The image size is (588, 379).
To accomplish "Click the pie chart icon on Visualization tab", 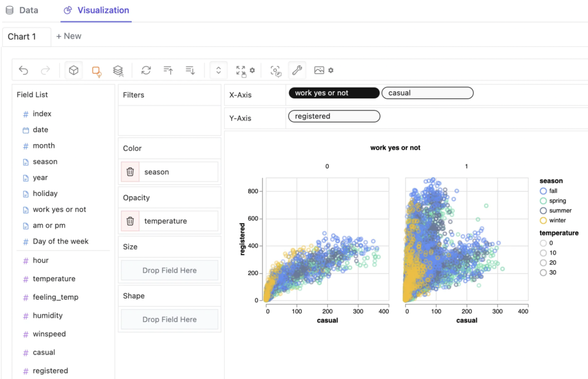I will [x=68, y=10].
